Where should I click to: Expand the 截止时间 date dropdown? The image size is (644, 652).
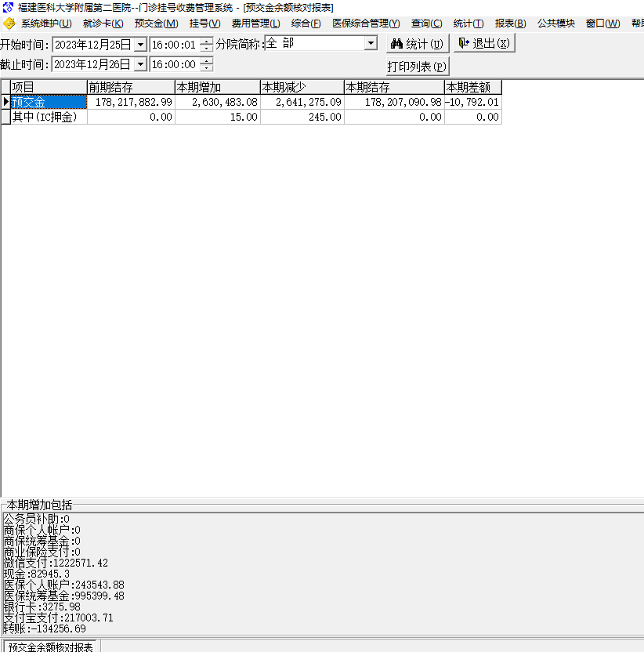[x=141, y=64]
